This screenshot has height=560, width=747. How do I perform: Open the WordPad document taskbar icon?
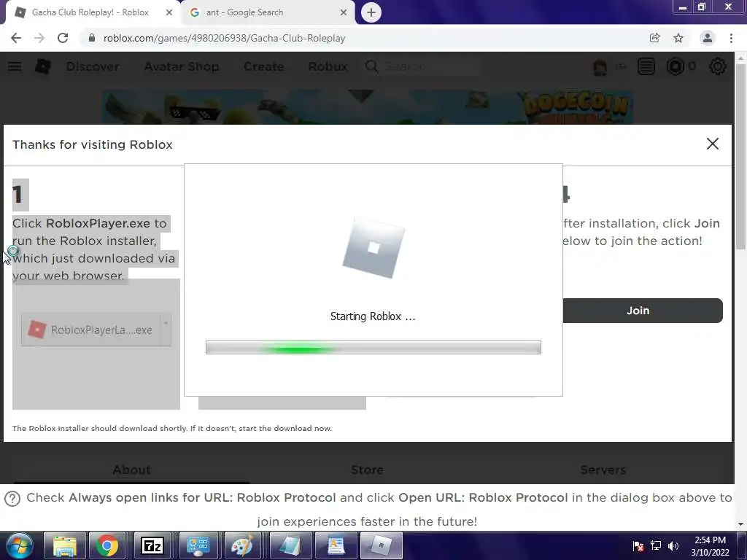[x=336, y=545]
